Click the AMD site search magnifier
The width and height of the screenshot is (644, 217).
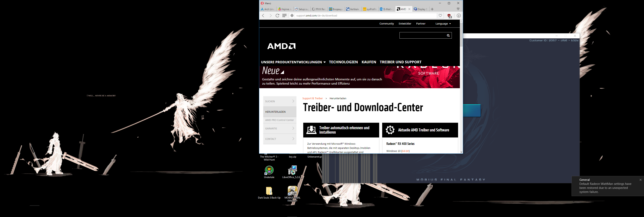pos(448,35)
